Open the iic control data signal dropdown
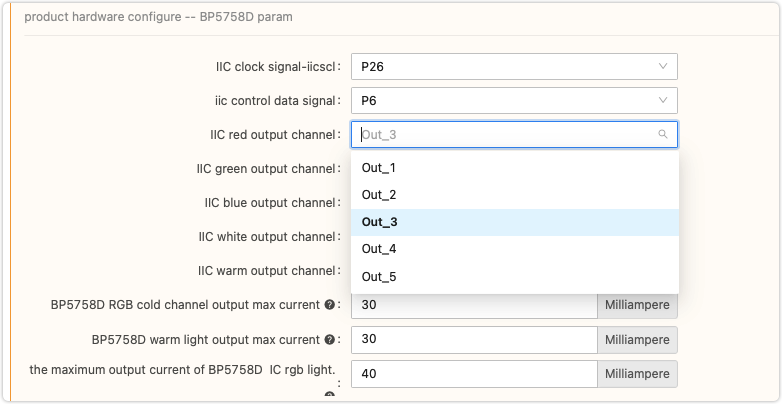 pyautogui.click(x=514, y=100)
